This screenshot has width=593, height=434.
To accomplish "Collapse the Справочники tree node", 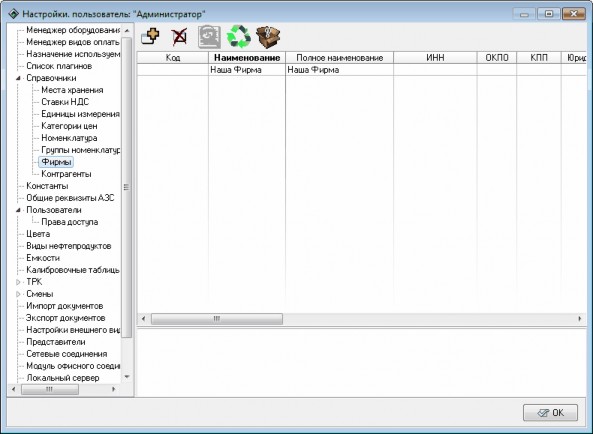I will click(18, 78).
